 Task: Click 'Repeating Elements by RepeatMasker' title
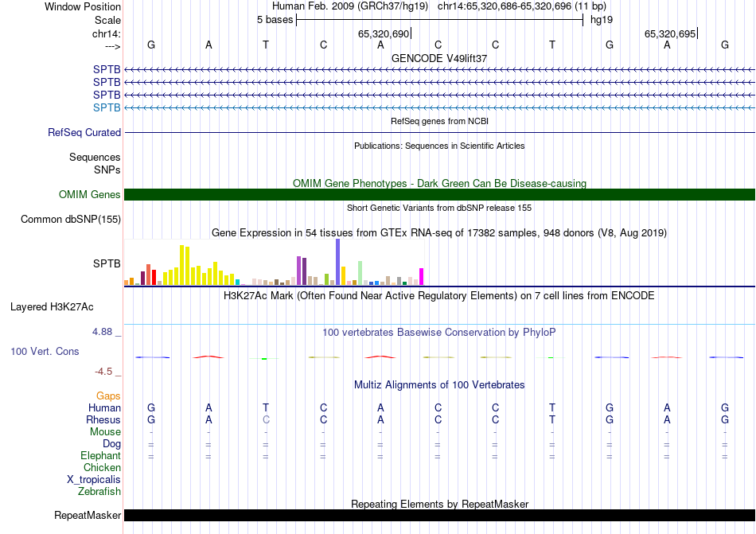coord(439,504)
